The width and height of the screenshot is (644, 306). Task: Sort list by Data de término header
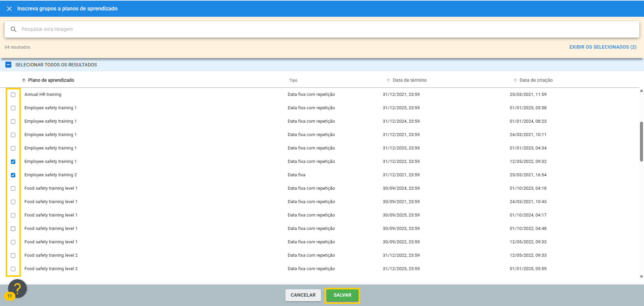coord(410,80)
